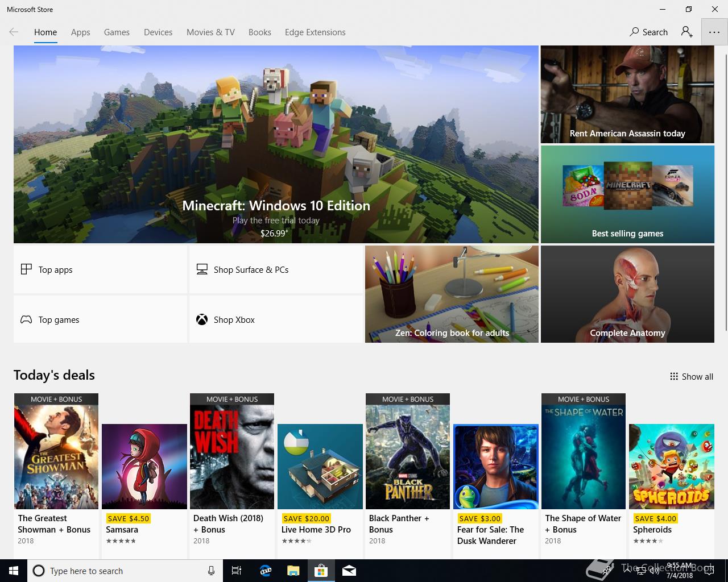Click the Top games controller icon
Image resolution: width=728 pixels, height=582 pixels.
26,319
